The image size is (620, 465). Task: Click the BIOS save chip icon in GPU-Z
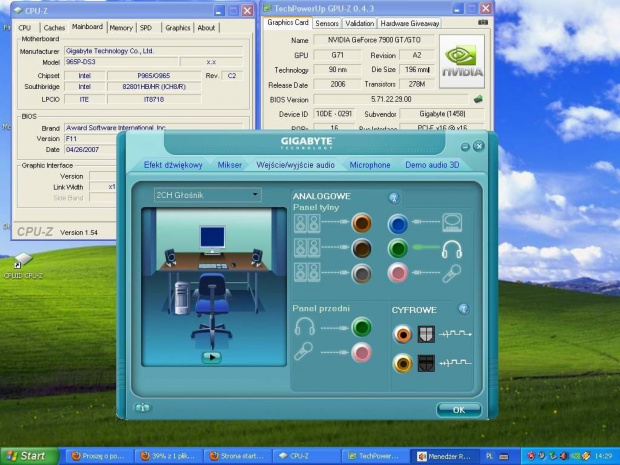[478, 99]
